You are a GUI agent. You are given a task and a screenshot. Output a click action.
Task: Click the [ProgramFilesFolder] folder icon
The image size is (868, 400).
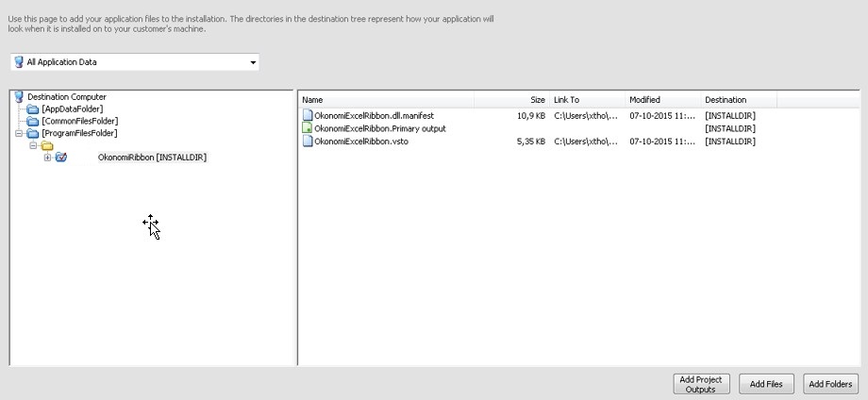[33, 133]
